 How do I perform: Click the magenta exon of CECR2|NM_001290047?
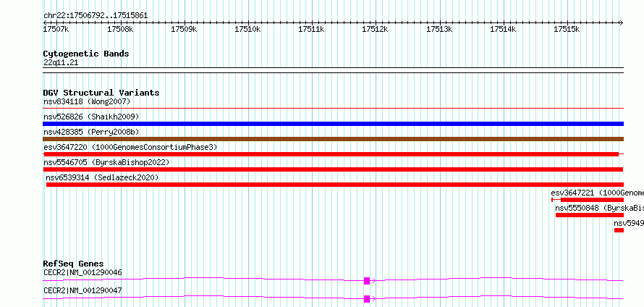point(367,299)
